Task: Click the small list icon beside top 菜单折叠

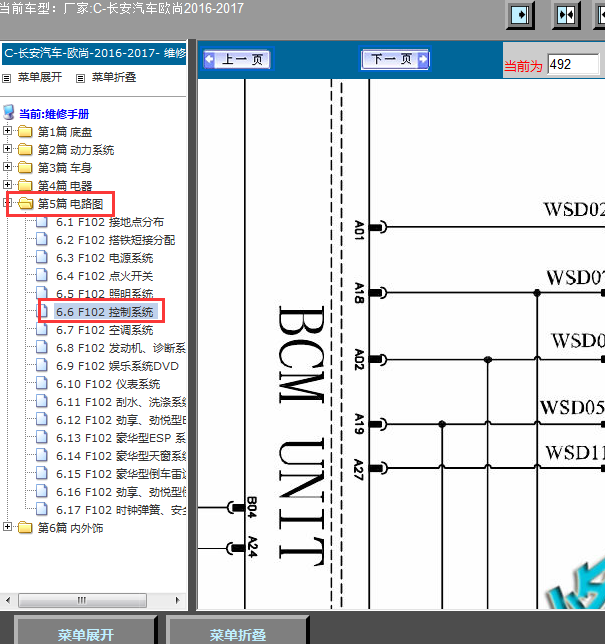Action: tap(81, 78)
